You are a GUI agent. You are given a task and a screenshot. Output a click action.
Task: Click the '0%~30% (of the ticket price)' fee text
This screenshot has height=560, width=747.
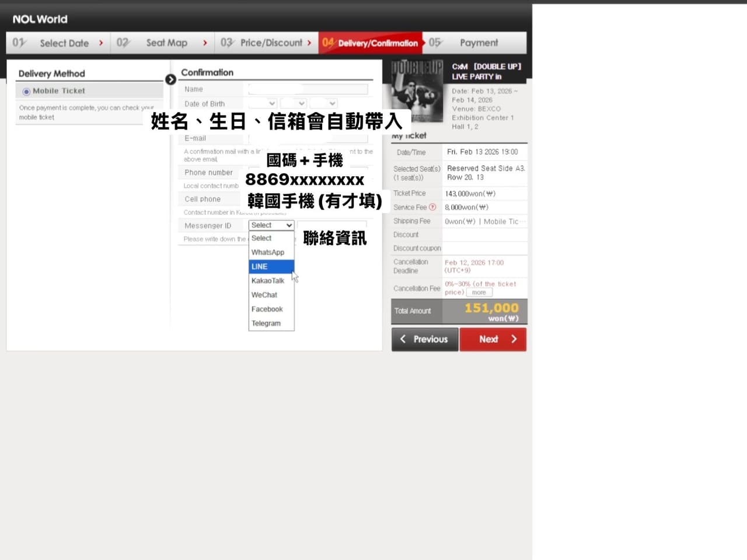click(x=480, y=288)
